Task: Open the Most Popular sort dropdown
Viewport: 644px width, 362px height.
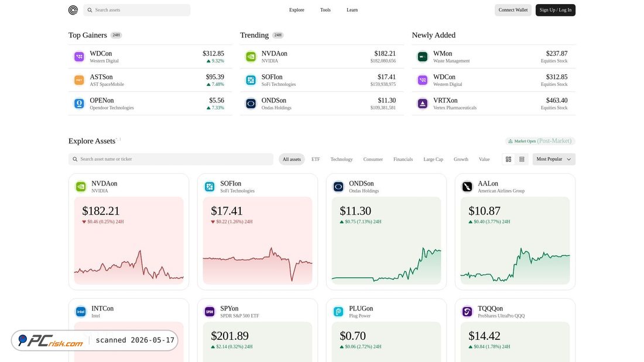Action: [x=554, y=159]
